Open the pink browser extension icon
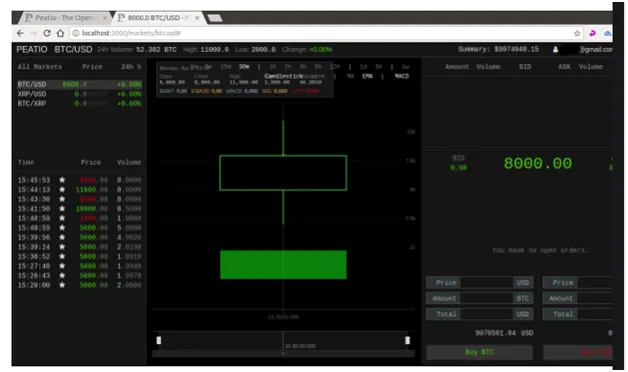 point(592,33)
